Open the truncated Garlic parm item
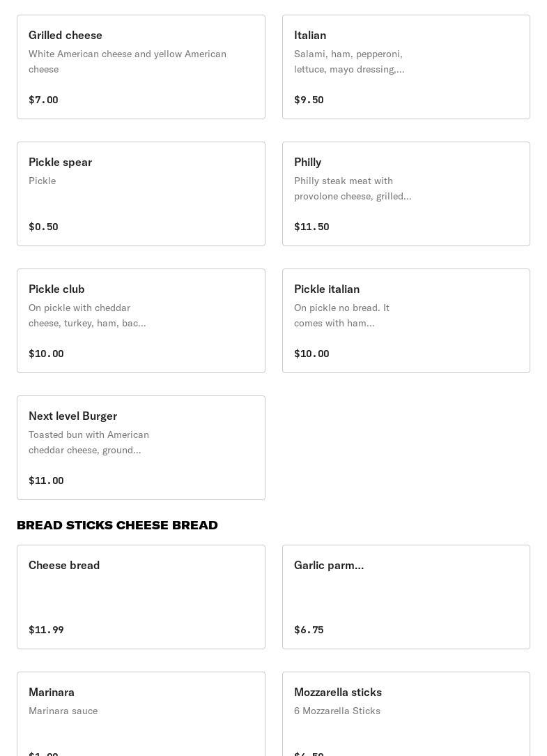This screenshot has height=756, width=547. click(x=406, y=597)
